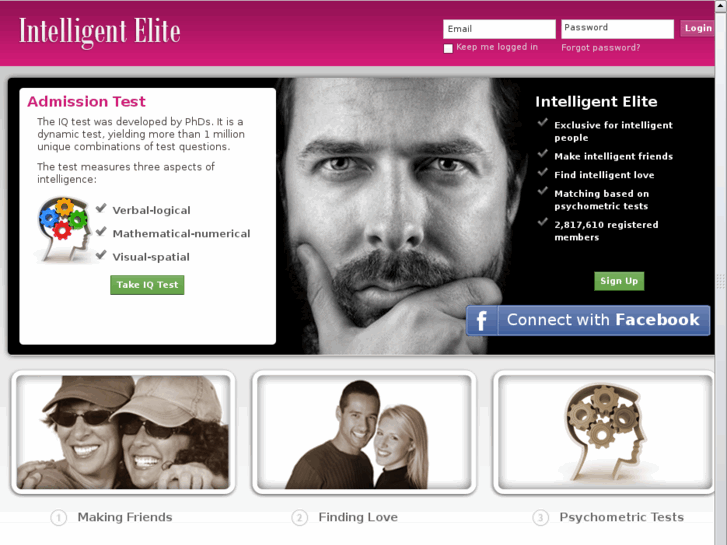Screen dimensions: 727x545
Task: Open the Psychometric Tests gear head thumbnail
Action: click(605, 432)
